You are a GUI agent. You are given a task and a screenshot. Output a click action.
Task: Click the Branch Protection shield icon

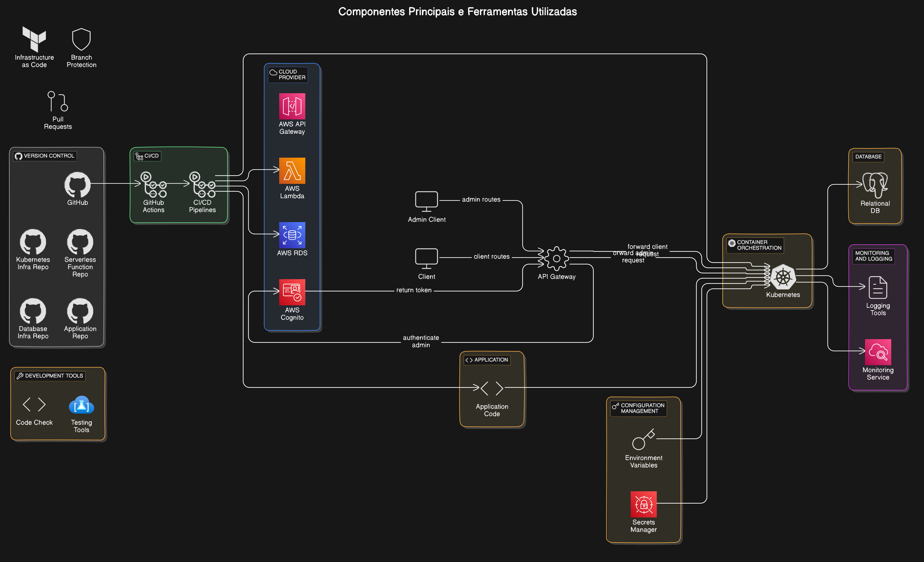point(81,39)
